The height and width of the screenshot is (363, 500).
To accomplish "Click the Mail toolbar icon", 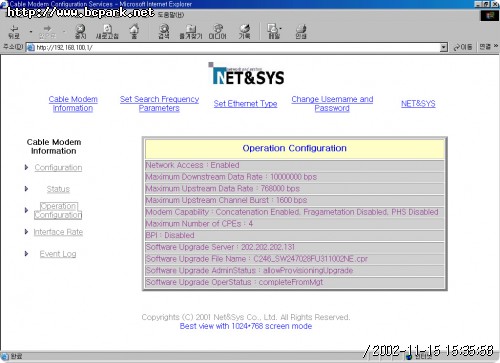I will click(274, 32).
